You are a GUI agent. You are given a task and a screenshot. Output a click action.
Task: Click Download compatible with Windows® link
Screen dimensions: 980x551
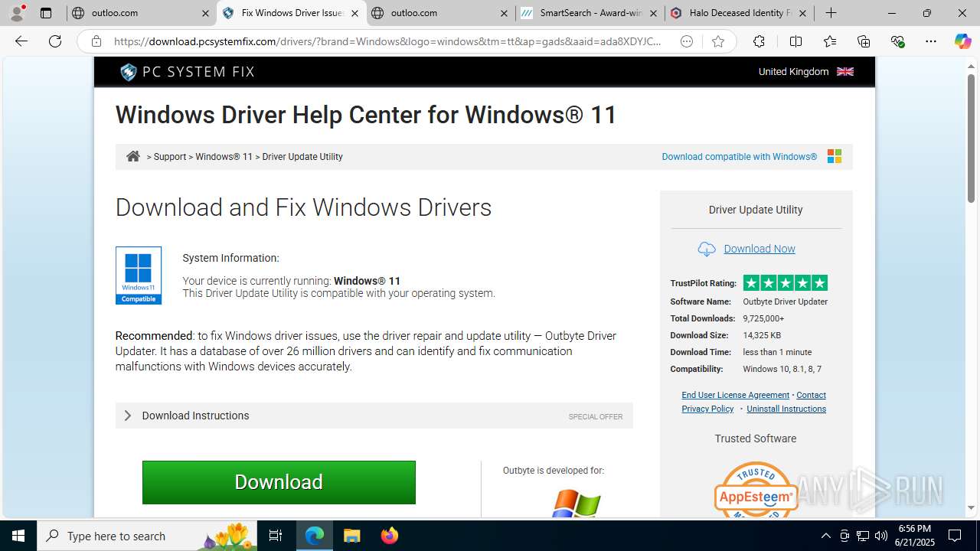739,157
